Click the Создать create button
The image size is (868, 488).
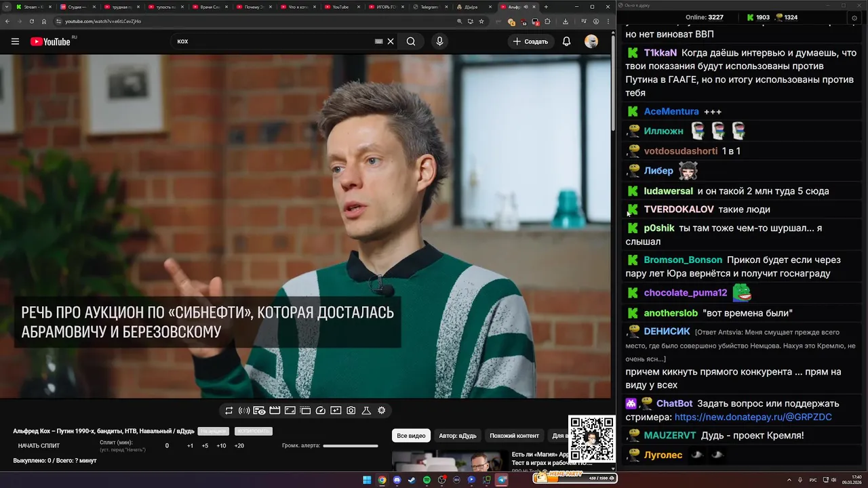(x=530, y=41)
